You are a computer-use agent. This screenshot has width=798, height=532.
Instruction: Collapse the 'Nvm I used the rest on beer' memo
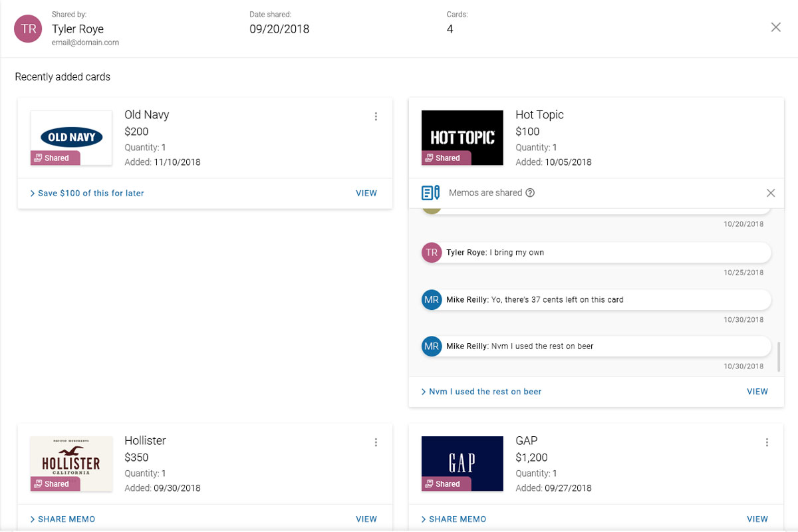[x=481, y=392]
